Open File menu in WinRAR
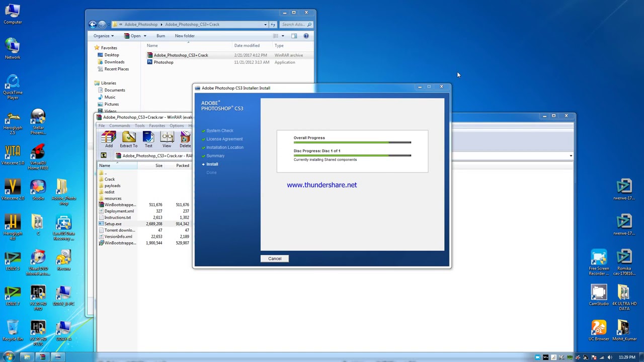Screen dimensions: 644x362 (102, 126)
